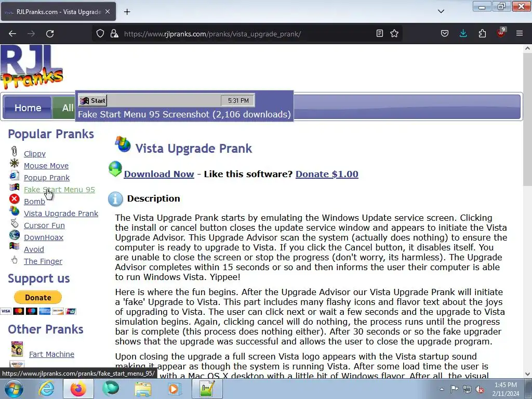Open the Mouse Move link

point(46,166)
